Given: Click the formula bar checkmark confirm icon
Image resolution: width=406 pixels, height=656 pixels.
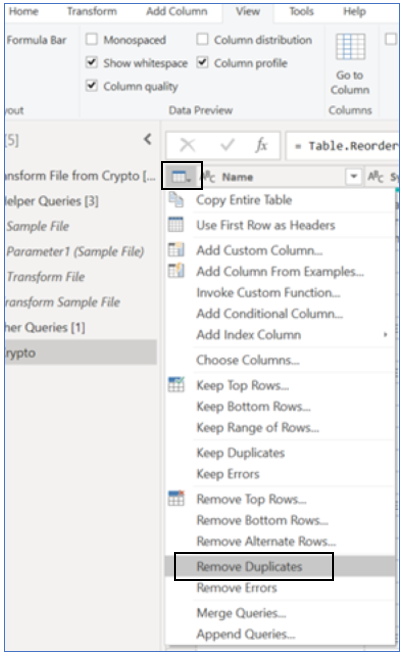Looking at the screenshot, I should 227,145.
